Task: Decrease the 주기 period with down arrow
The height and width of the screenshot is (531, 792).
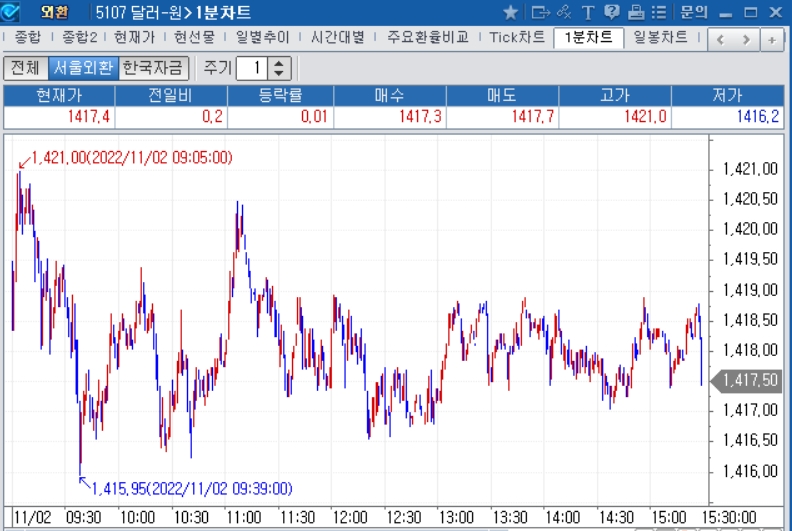Action: 279,74
